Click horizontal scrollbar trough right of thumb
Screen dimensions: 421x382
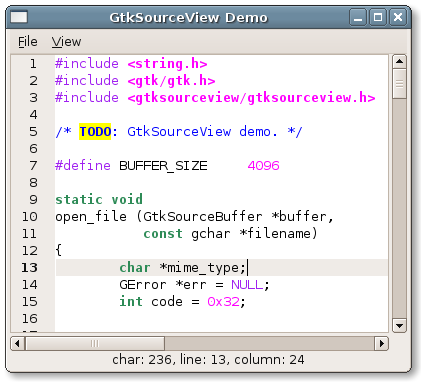point(270,343)
